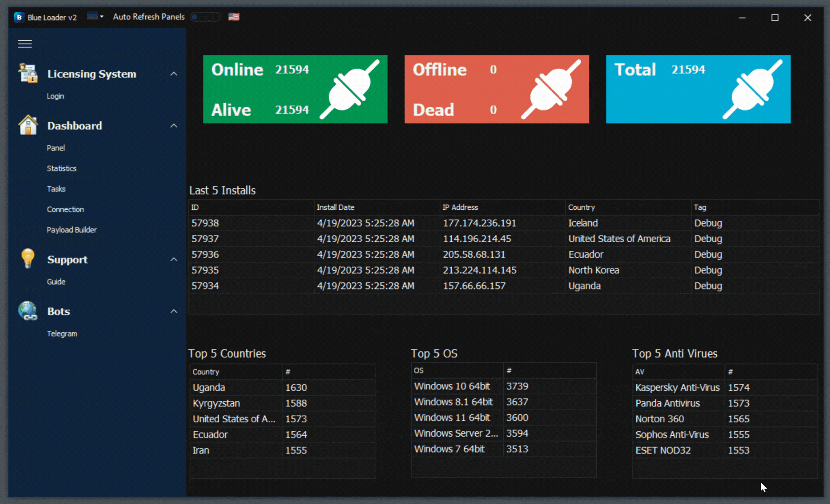Click the US flag language icon
The width and height of the screenshot is (830, 504).
point(234,17)
